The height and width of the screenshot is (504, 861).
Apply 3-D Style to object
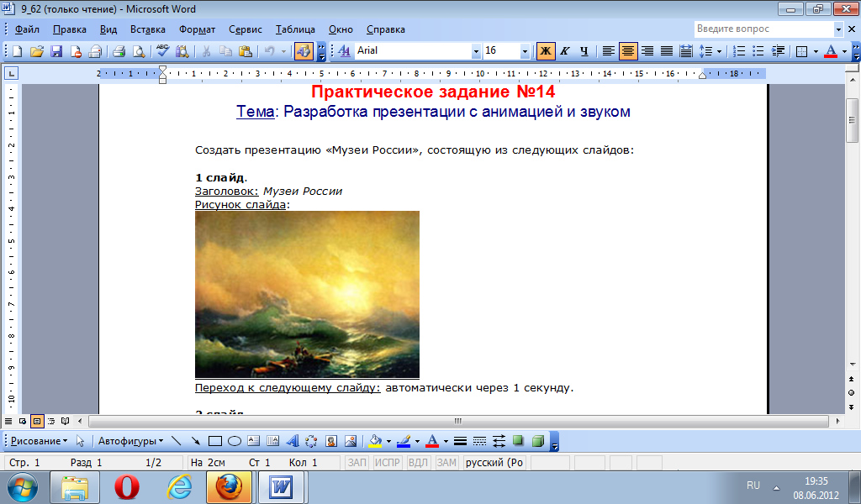(x=537, y=441)
